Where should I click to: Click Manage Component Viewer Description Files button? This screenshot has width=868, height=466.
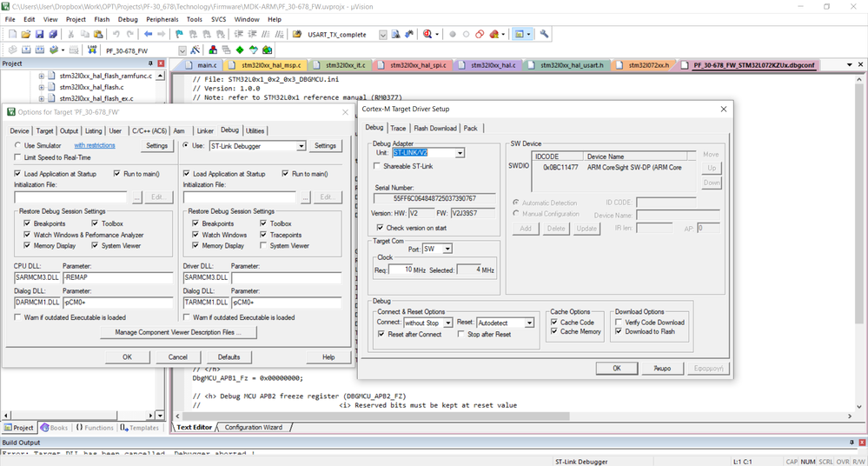(x=178, y=332)
